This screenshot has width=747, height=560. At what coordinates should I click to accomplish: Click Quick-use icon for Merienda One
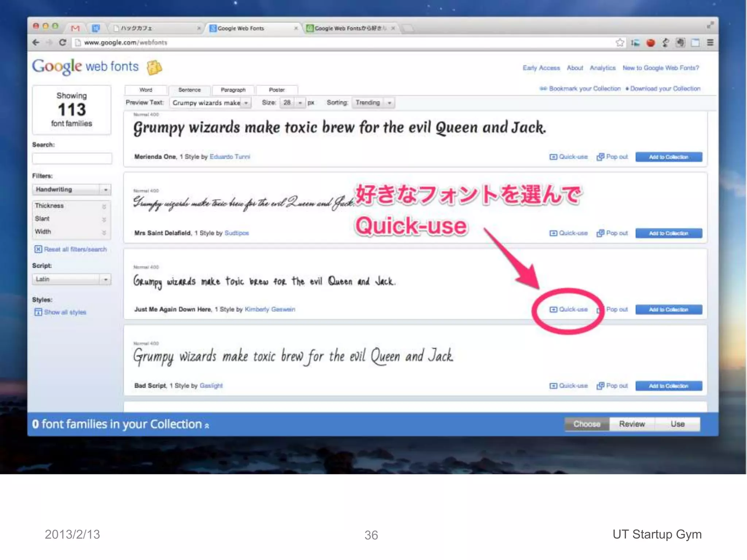pos(553,157)
